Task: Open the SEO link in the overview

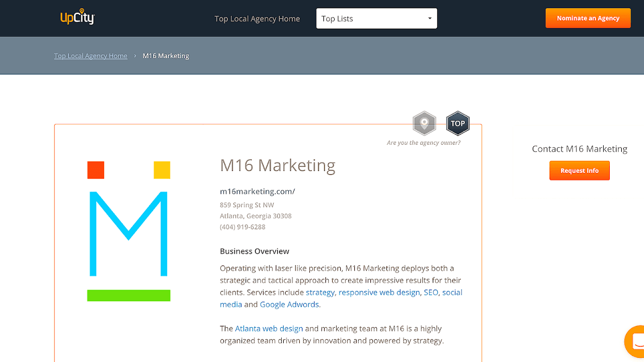Action: point(431,292)
